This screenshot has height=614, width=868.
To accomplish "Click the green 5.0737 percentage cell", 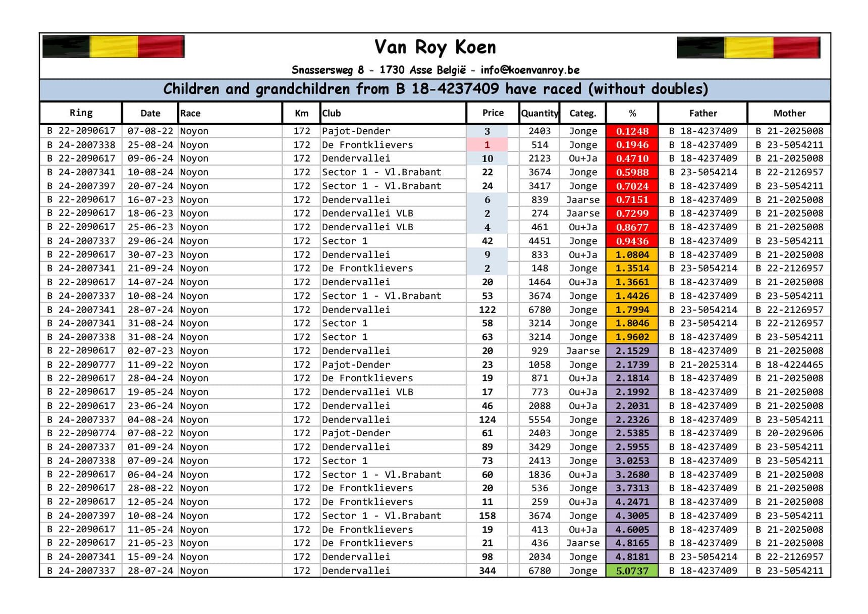I will [x=632, y=571].
